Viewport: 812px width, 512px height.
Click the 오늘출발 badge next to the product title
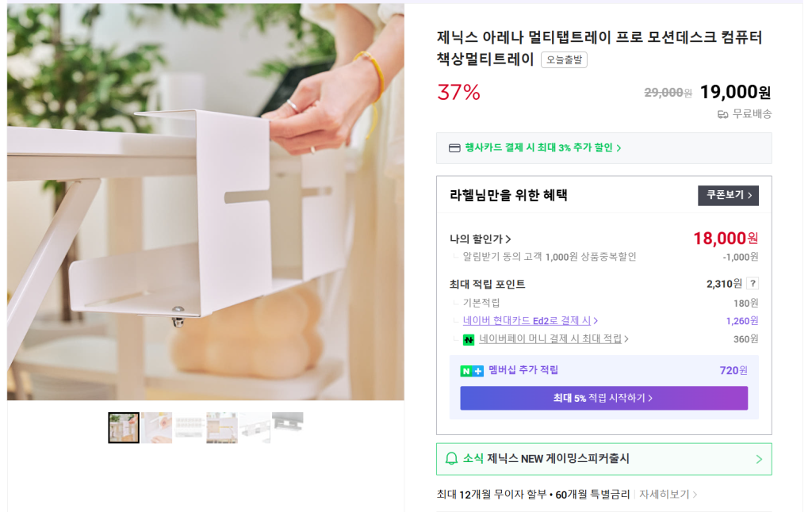point(564,60)
